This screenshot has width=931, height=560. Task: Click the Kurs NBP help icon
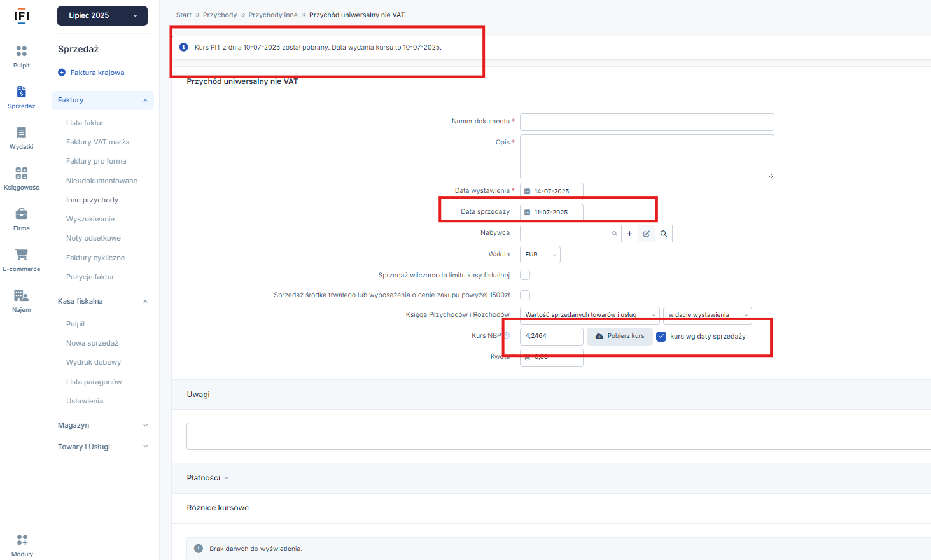pos(507,335)
